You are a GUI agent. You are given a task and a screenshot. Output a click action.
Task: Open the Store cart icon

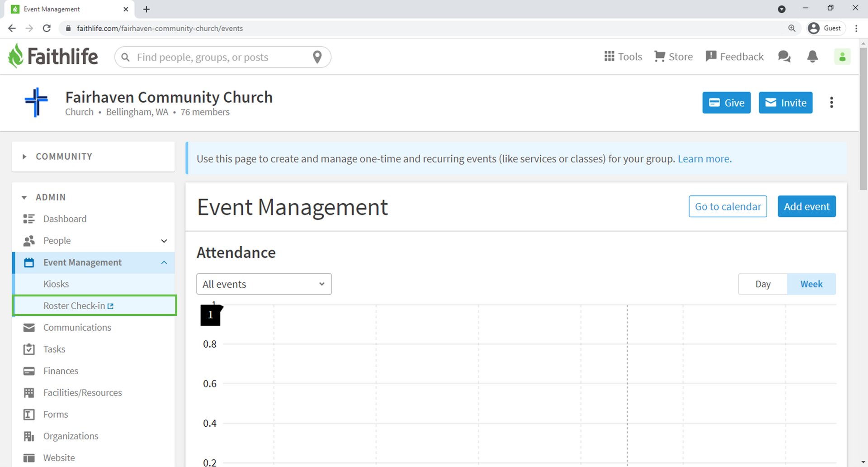[x=660, y=56]
